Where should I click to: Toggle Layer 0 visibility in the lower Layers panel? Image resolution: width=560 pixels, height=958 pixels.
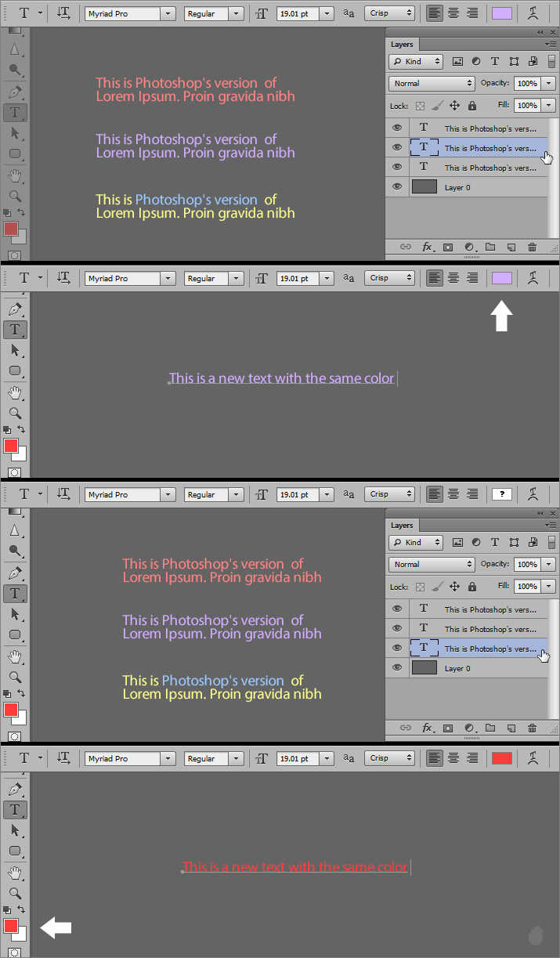[x=397, y=667]
